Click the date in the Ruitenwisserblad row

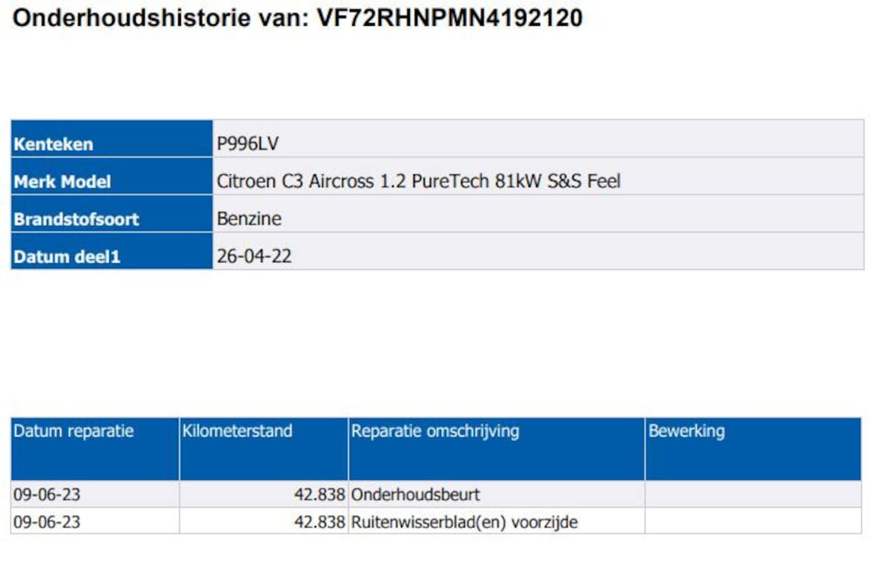click(47, 522)
